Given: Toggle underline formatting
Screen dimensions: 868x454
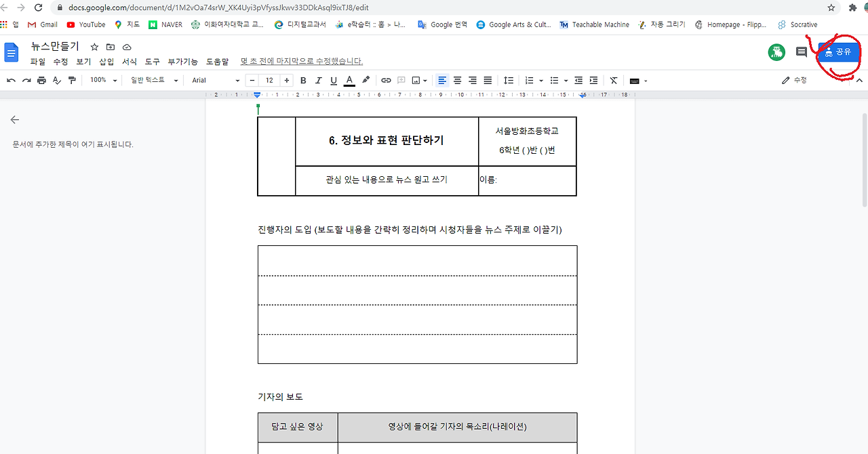Looking at the screenshot, I should coord(334,80).
